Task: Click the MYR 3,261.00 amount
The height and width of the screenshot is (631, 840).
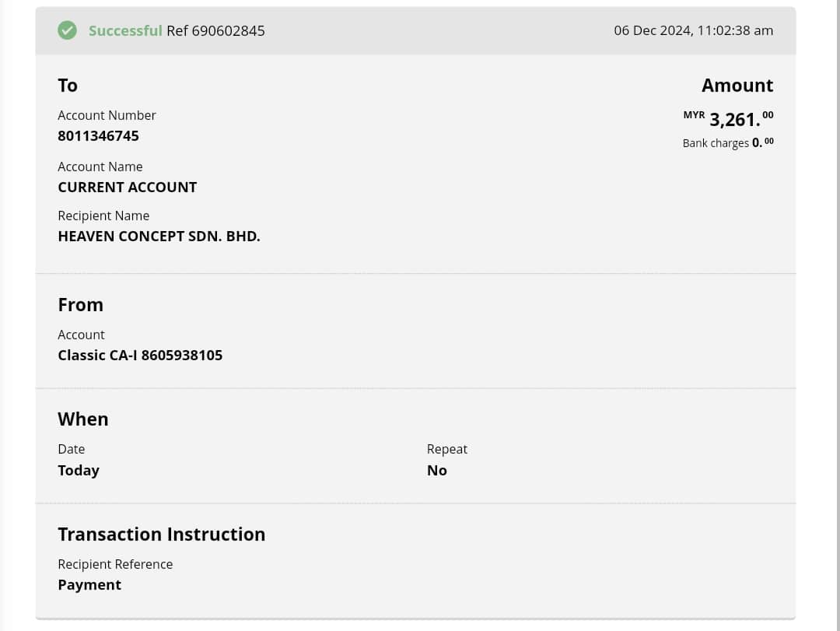Action: 734,119
